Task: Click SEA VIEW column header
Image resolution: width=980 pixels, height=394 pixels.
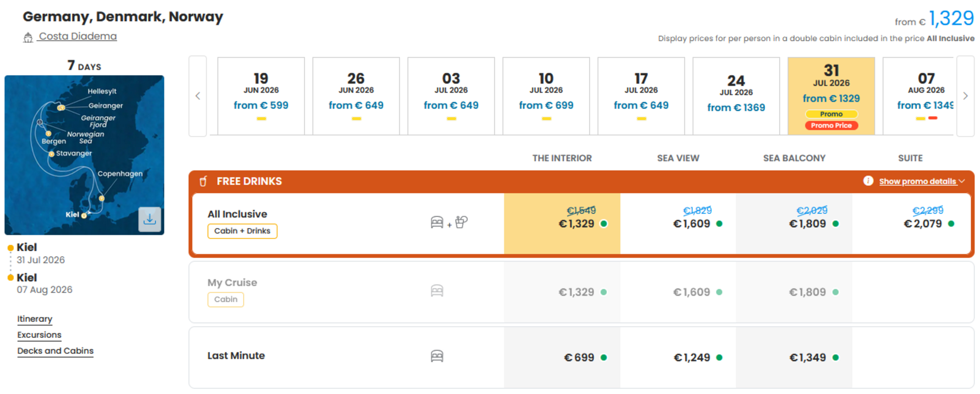Action: click(x=678, y=158)
